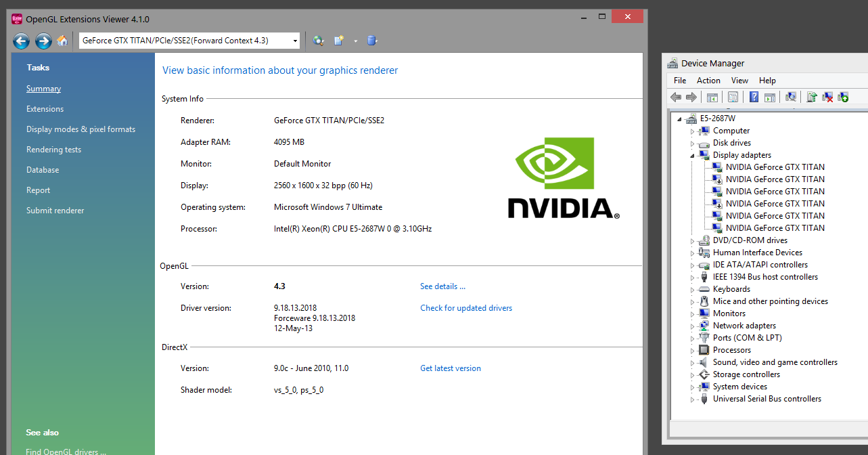868x455 pixels.
Task: Click the blue database cylinder toolbar icon
Action: click(x=371, y=41)
